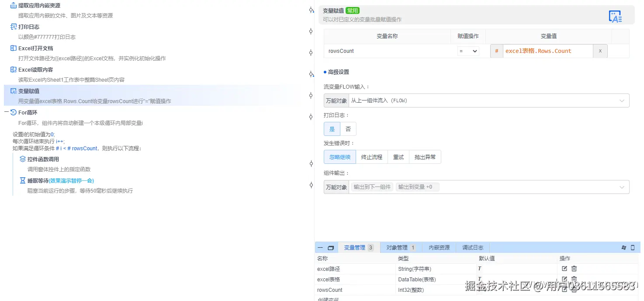644x301 pixels.
Task: Click the excel表格 variable name row
Action: [x=329, y=279]
